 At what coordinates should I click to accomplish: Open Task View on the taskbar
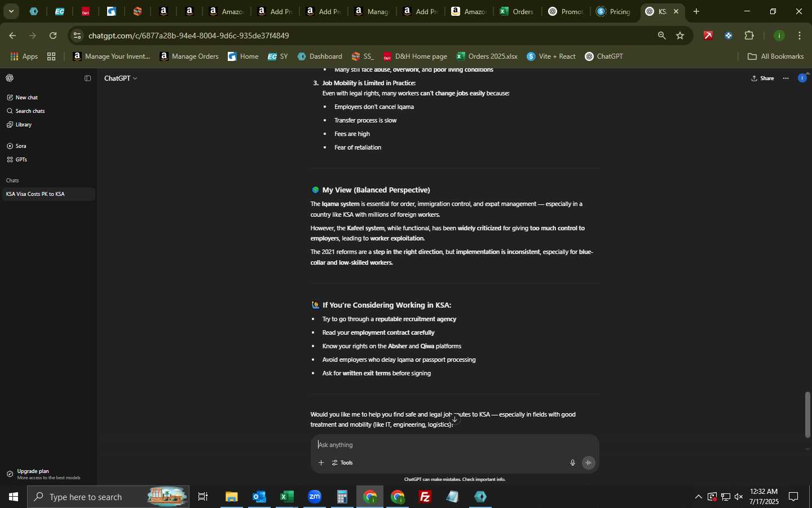(203, 497)
